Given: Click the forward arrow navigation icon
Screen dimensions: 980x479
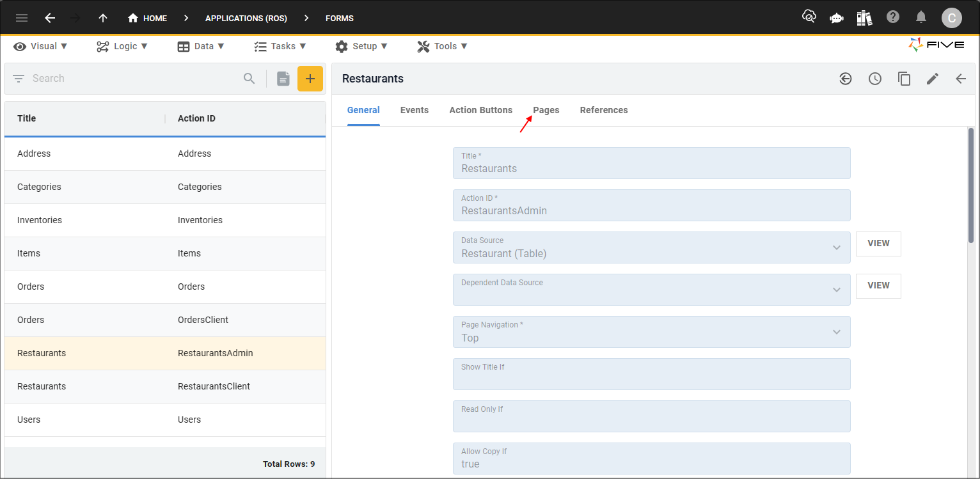Looking at the screenshot, I should 76,18.
